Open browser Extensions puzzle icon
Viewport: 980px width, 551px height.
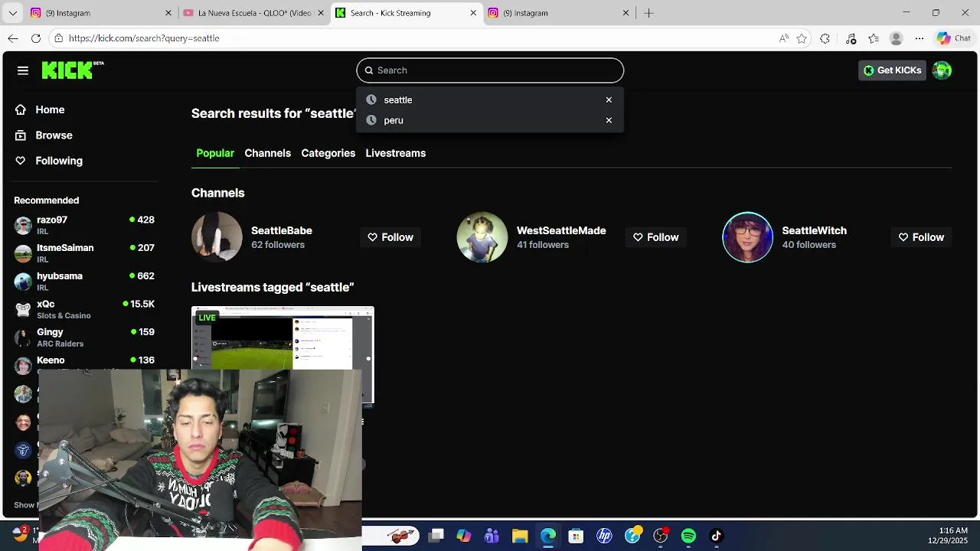825,38
